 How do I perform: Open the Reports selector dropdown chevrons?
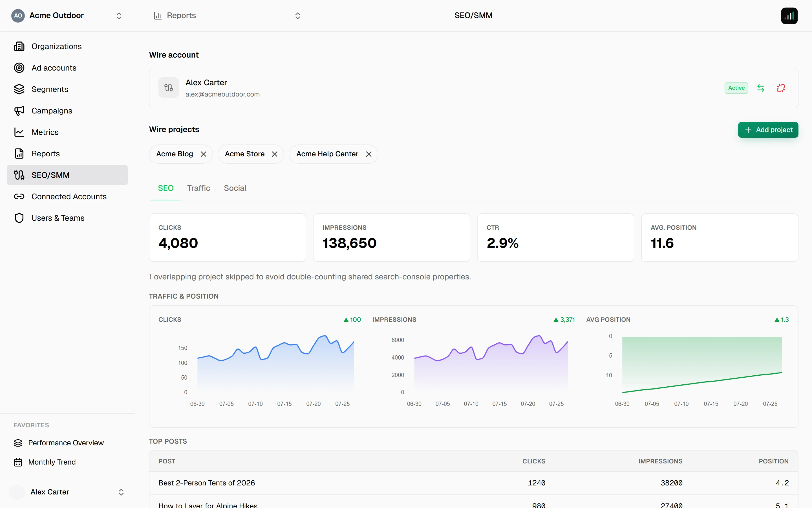[298, 16]
